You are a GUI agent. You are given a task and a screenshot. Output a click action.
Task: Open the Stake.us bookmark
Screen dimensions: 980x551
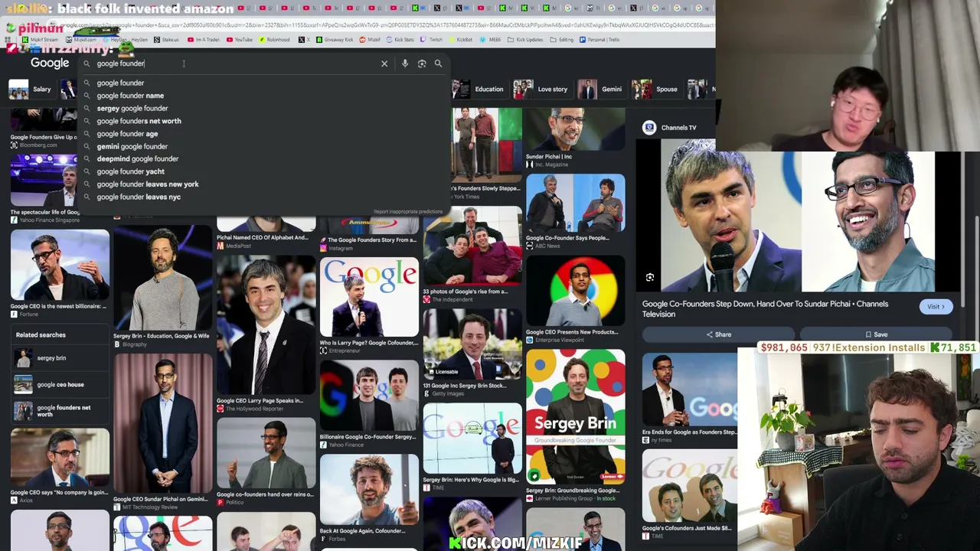(x=166, y=40)
